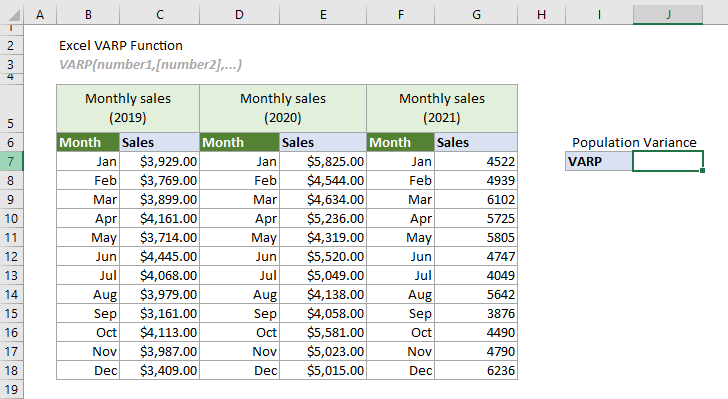Select column J header
Viewport: 728px width, 399px height.
coord(668,14)
